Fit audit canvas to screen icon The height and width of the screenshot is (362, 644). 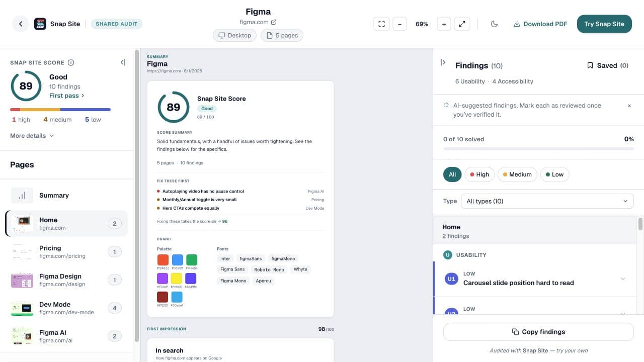click(x=382, y=24)
